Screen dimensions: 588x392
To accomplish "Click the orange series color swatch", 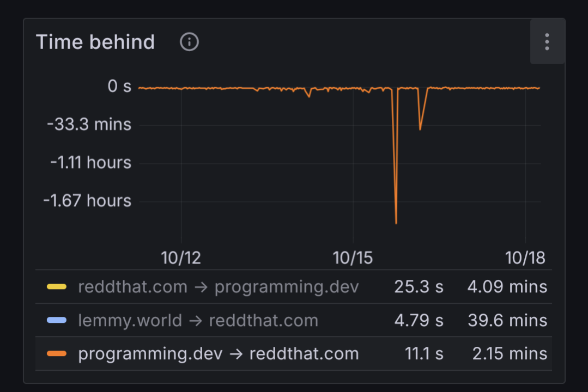I will pyautogui.click(x=57, y=353).
